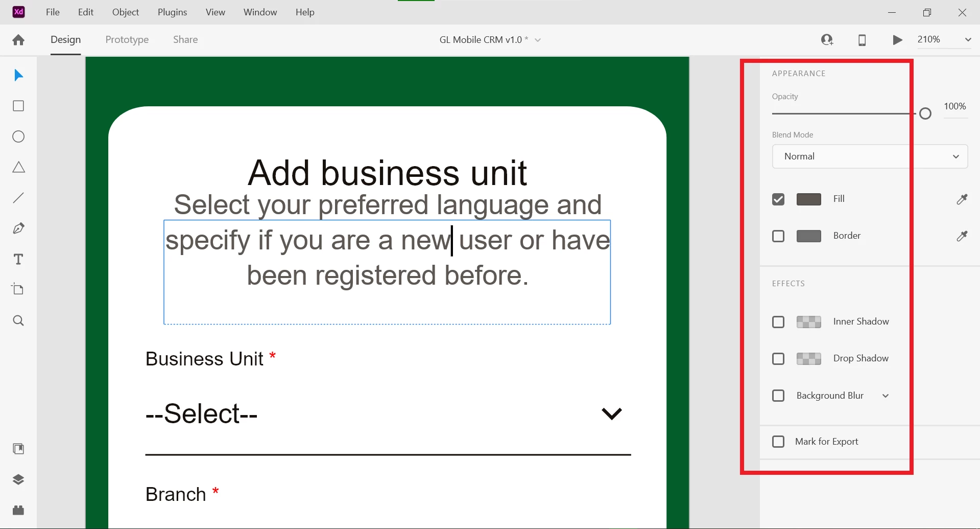Uncheck the Fill checkbox
The height and width of the screenshot is (529, 980).
[778, 199]
